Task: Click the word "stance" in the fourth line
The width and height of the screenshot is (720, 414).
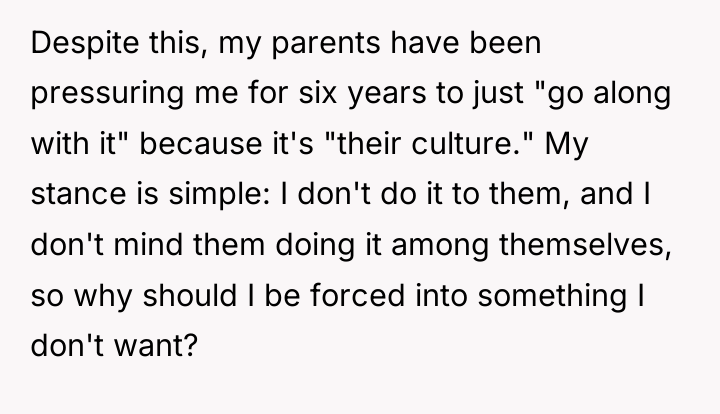Action: coord(79,195)
